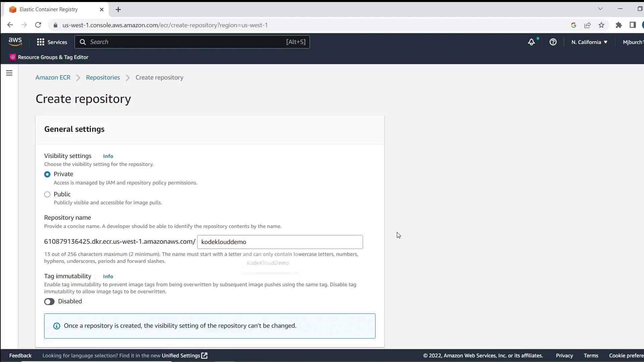Screen dimensions: 644x362
Task: Open the Mjburch account menu
Action: [x=632, y=42]
